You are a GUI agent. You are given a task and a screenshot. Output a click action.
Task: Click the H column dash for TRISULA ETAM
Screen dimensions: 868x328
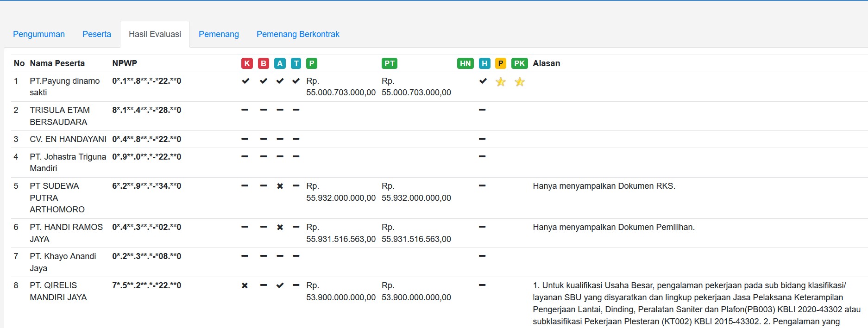tap(482, 110)
